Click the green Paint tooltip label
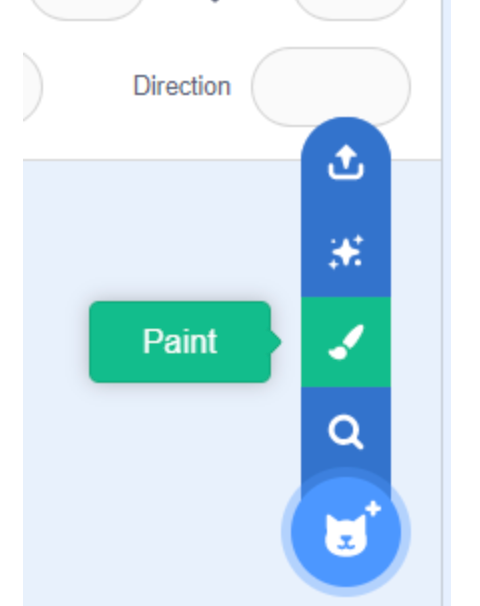 pyautogui.click(x=180, y=342)
